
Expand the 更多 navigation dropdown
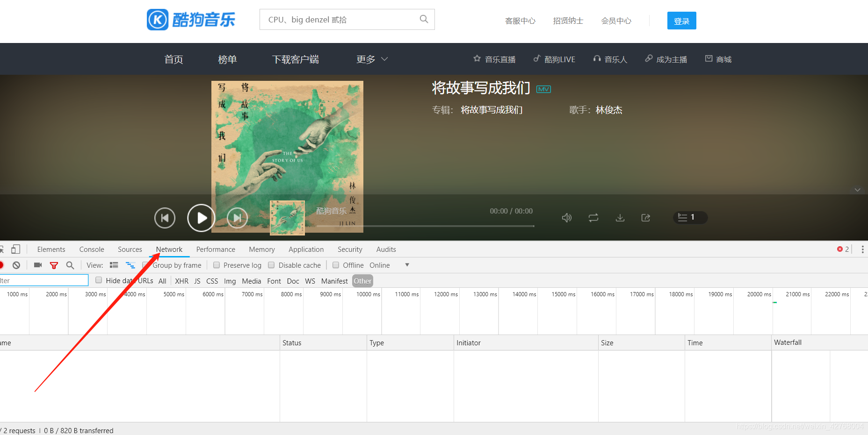(x=372, y=59)
